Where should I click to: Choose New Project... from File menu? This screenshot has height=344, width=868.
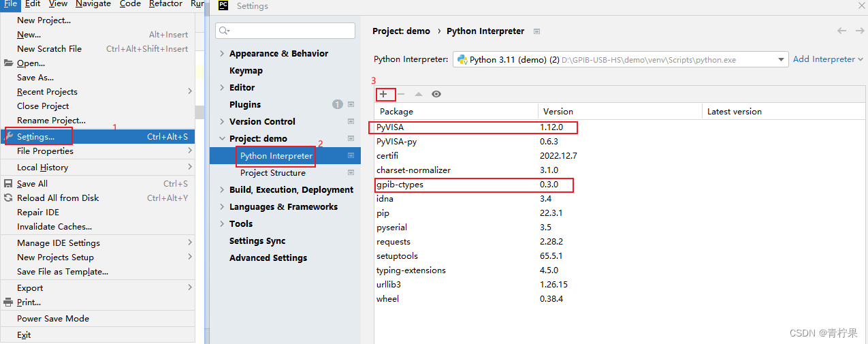tap(97, 20)
